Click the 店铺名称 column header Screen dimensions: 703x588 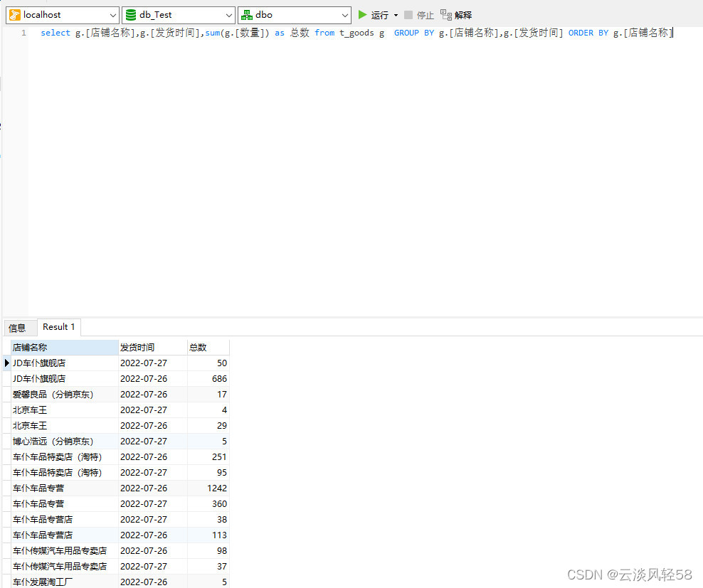(64, 348)
